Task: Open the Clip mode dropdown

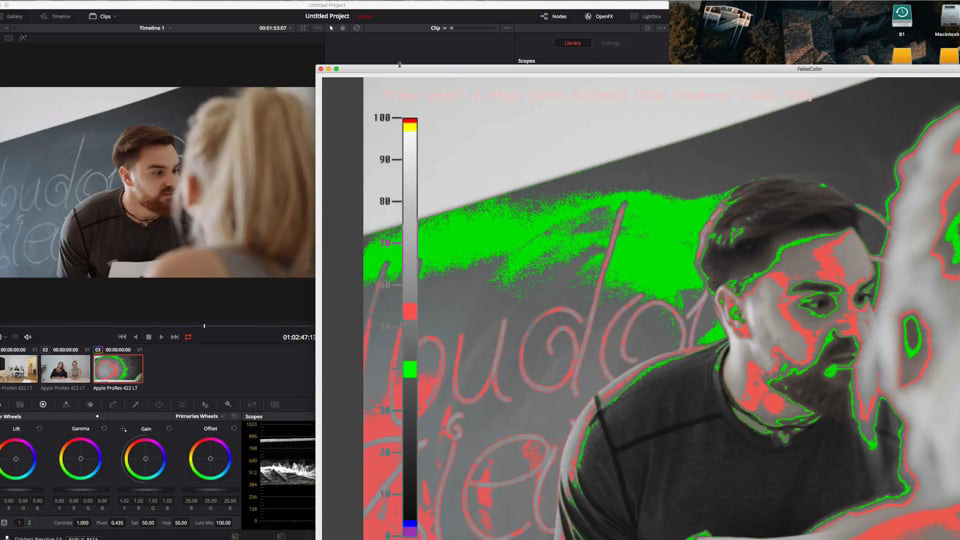Action: coord(438,28)
